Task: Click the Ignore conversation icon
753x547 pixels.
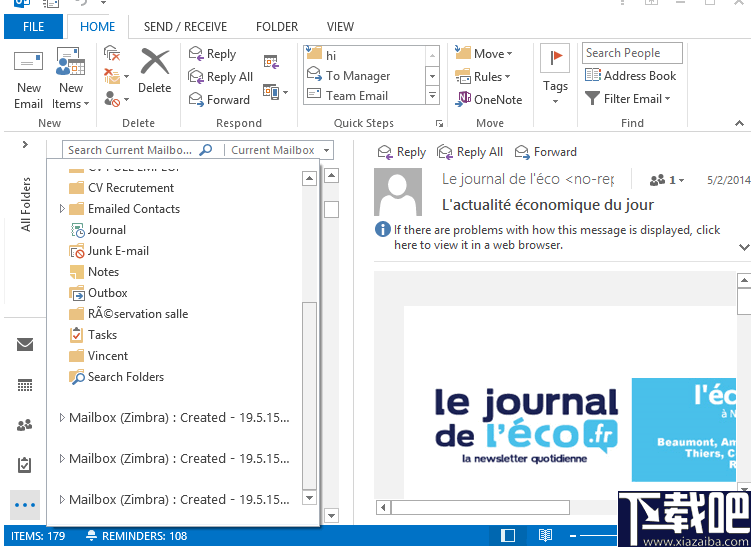Action: point(112,53)
